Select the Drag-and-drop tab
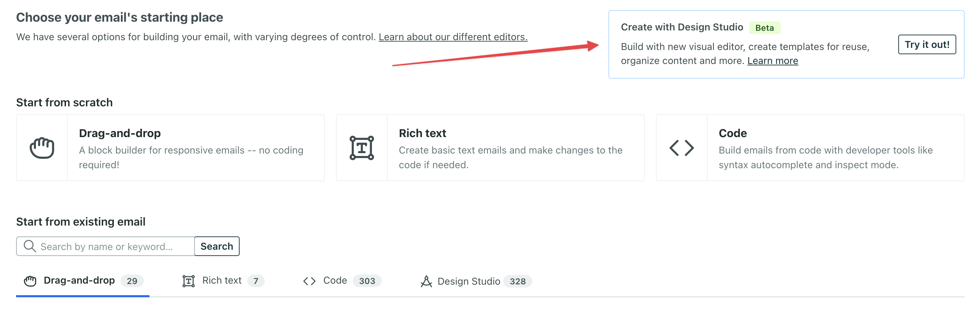 pos(79,280)
